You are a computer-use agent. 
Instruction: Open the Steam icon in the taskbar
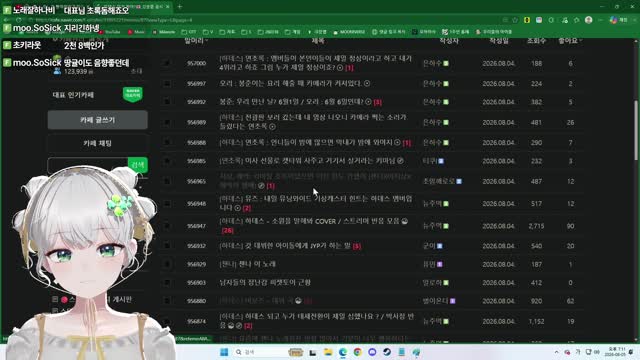[387, 352]
